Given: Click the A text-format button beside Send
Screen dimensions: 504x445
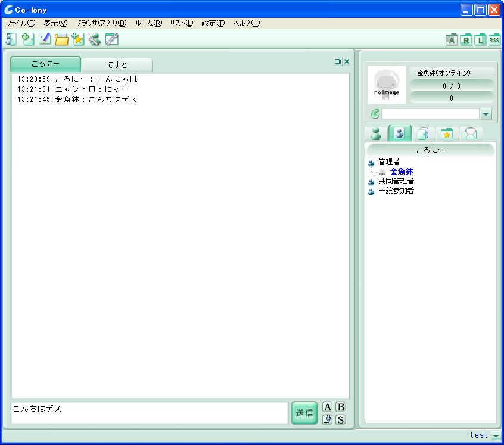Looking at the screenshot, I should coord(327,407).
